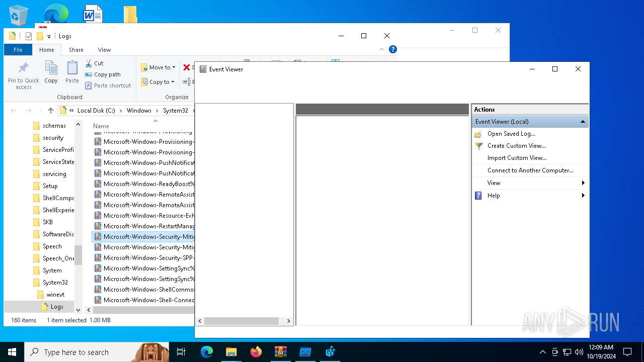Open Edge from the taskbar
The image size is (644, 362).
pyautogui.click(x=207, y=352)
